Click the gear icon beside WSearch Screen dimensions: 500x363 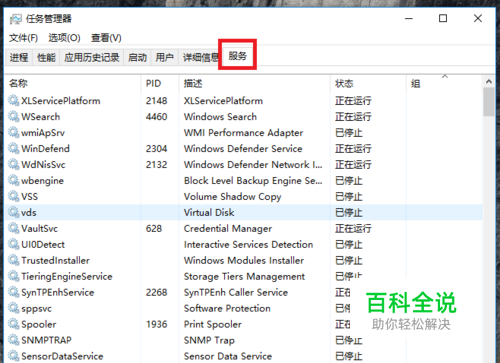click(14, 116)
